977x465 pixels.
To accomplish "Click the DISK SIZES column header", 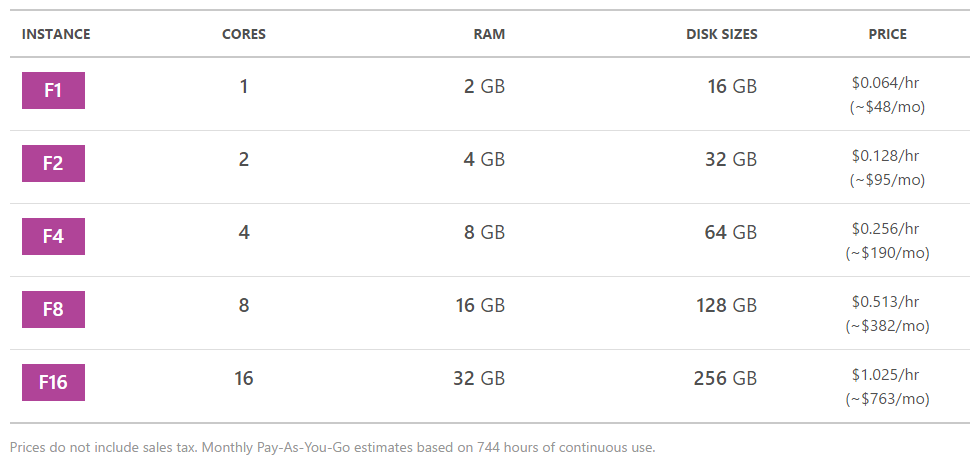I will pyautogui.click(x=722, y=34).
